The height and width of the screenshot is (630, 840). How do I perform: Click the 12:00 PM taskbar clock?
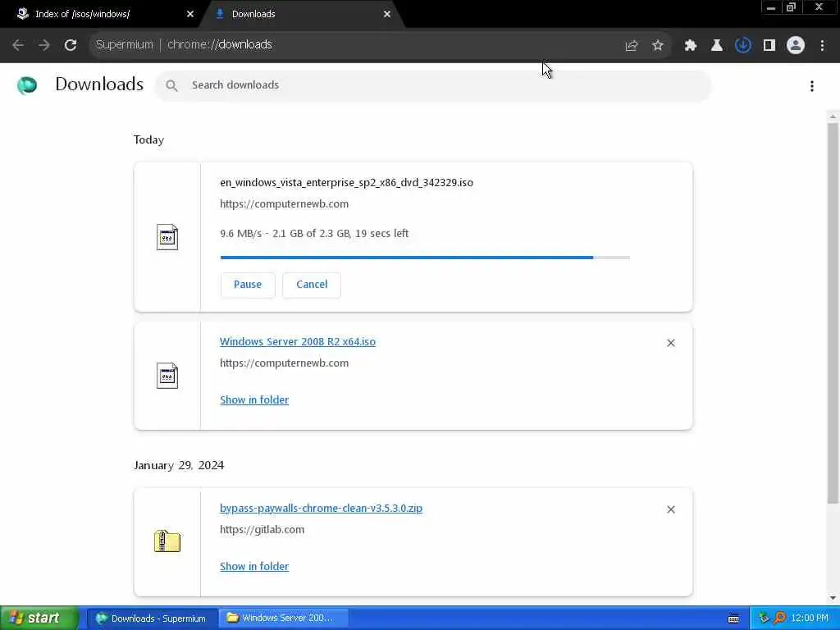pos(810,619)
